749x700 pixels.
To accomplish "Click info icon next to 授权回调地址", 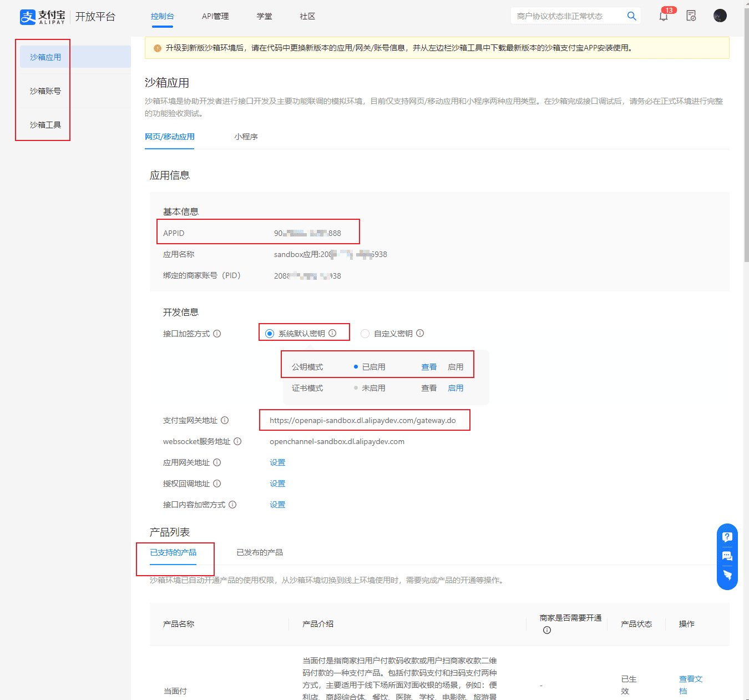I will [217, 484].
